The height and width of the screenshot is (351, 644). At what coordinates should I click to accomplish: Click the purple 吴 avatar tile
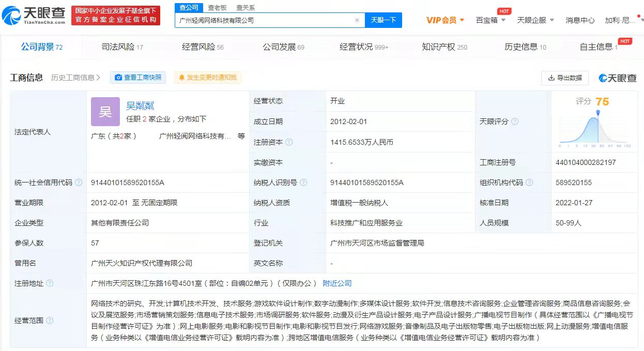point(105,112)
